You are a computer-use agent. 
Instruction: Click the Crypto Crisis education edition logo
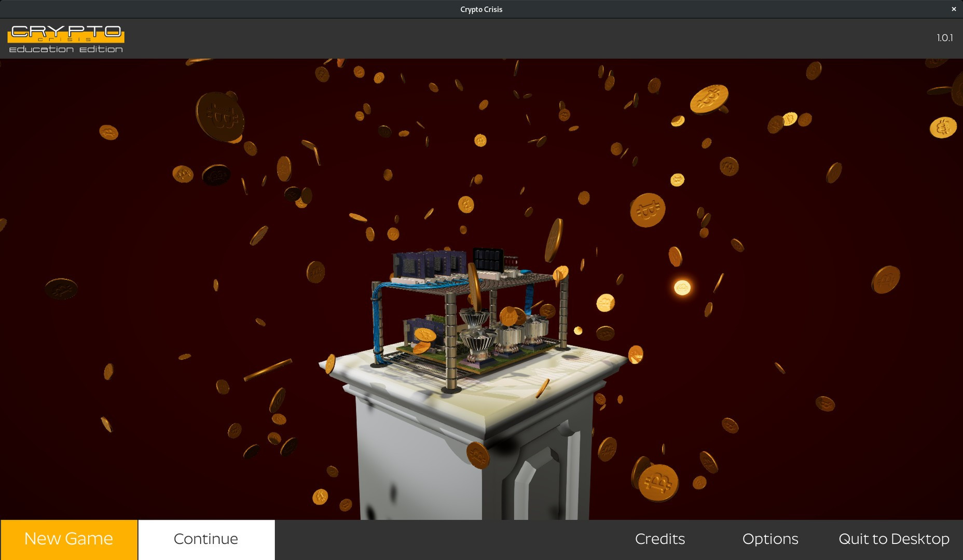click(x=66, y=39)
